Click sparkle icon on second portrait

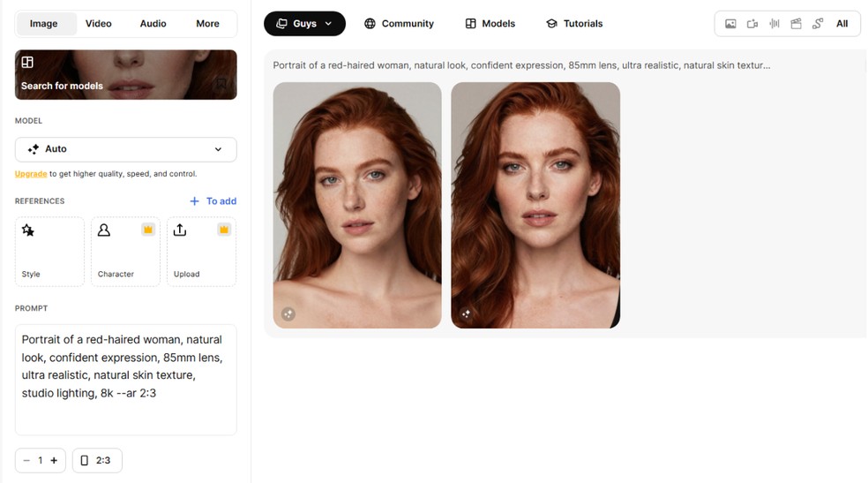point(466,314)
